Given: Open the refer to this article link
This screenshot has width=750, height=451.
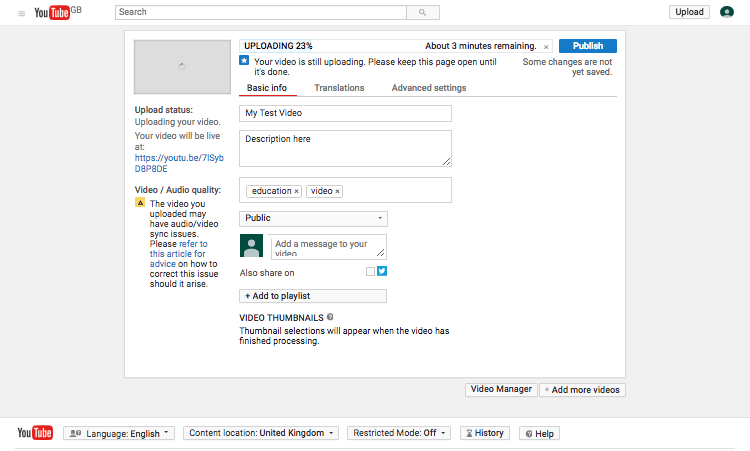Looking at the screenshot, I should (178, 254).
